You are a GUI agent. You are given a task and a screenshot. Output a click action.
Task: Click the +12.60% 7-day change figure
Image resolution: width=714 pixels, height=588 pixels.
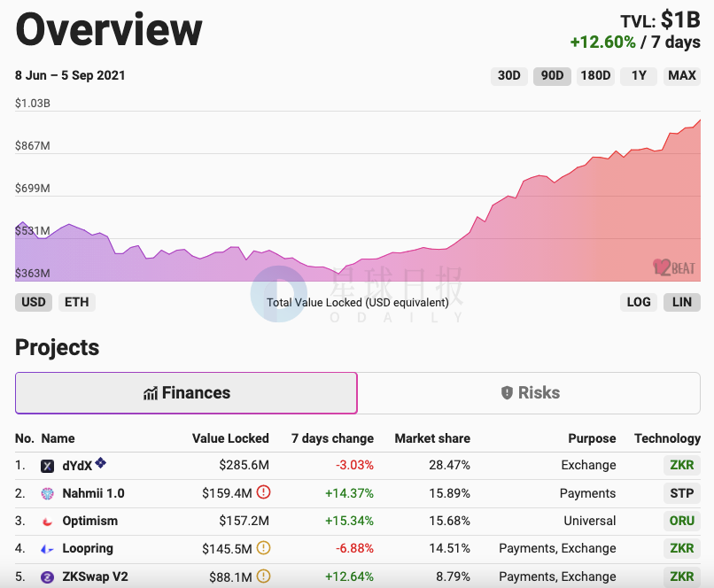click(603, 43)
